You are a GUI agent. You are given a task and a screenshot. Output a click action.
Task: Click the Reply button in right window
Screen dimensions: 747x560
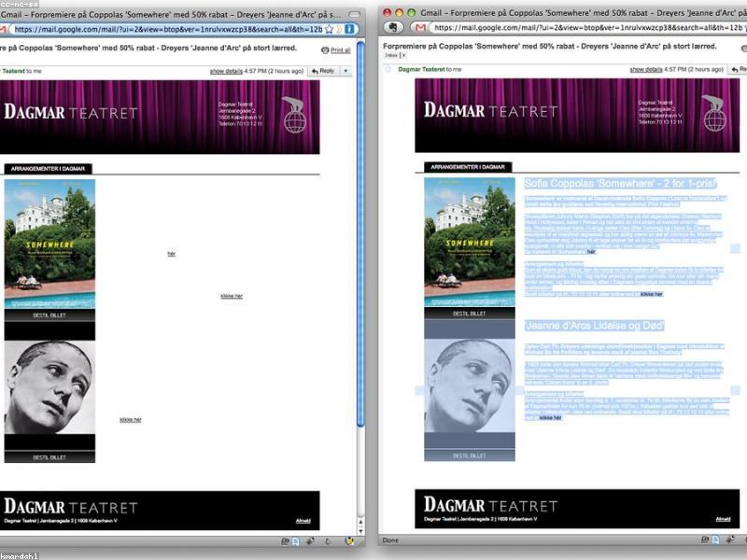click(x=739, y=69)
